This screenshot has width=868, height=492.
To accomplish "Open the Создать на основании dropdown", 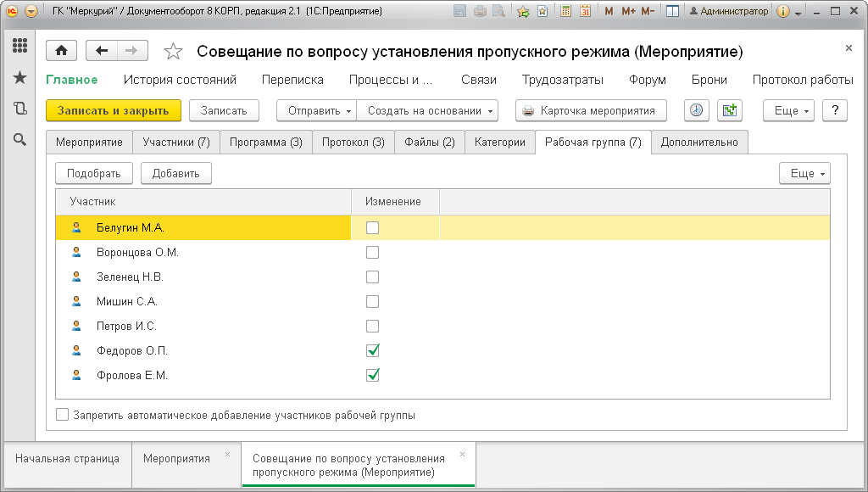I will pos(427,110).
